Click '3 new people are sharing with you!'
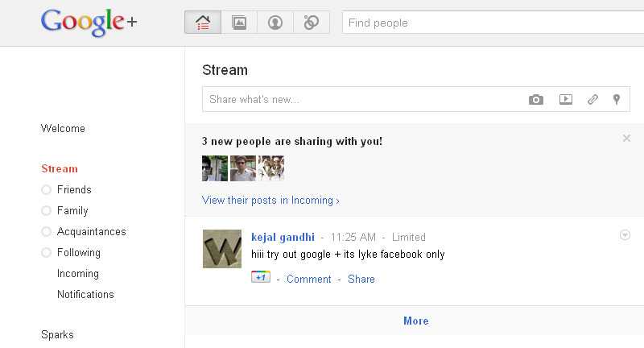This screenshot has height=348, width=644. (292, 141)
